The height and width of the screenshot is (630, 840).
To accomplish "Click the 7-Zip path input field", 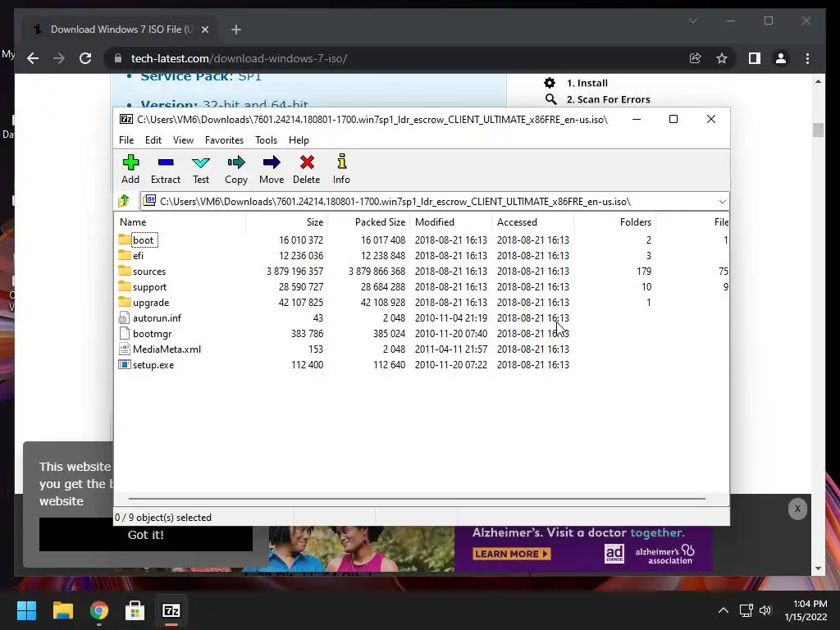I will [427, 202].
